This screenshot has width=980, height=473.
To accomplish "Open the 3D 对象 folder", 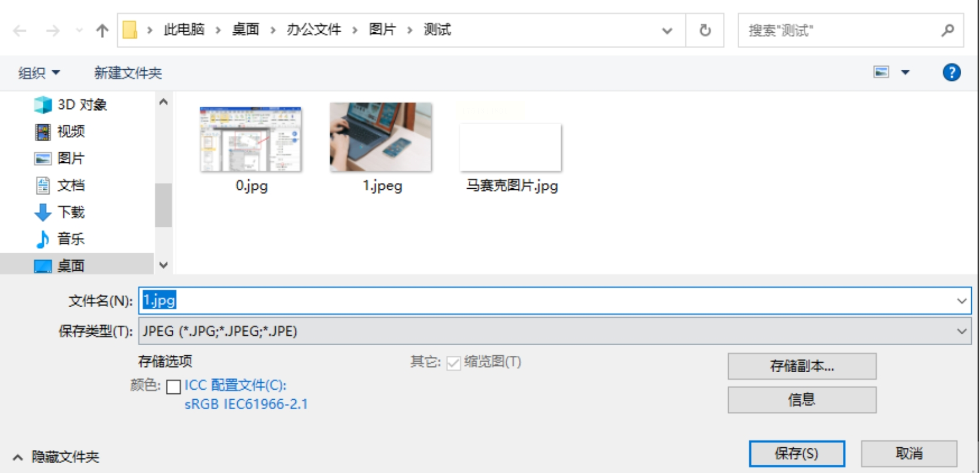I will click(71, 105).
